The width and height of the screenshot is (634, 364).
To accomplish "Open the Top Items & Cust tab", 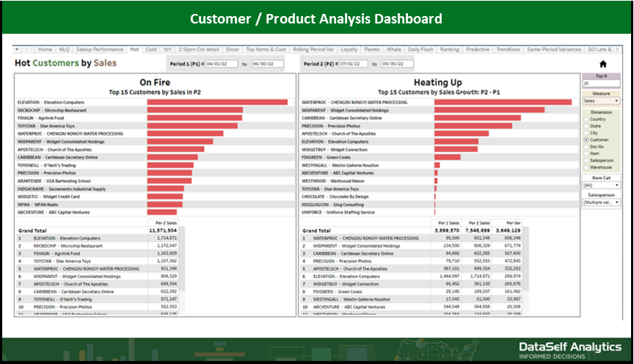I will click(266, 49).
